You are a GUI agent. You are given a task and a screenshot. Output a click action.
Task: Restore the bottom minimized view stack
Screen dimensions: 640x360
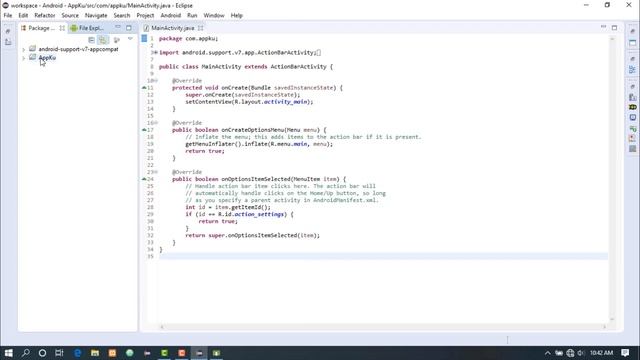632,87
